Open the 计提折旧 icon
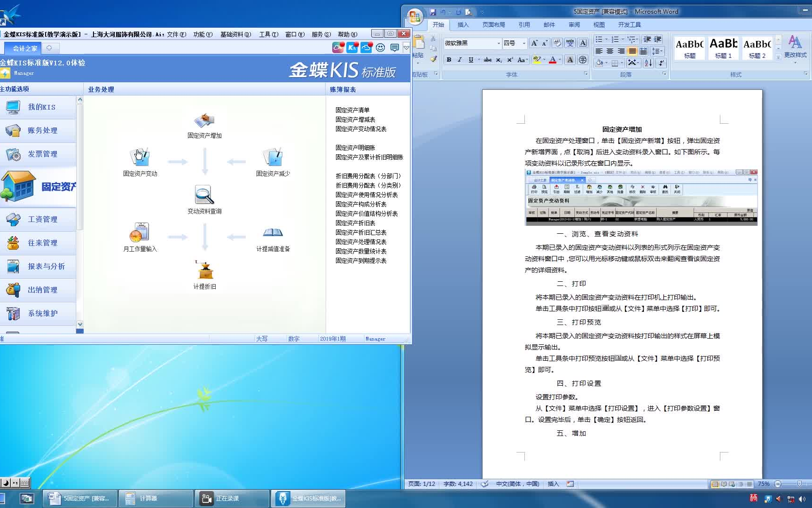This screenshot has height=508, width=812. click(x=204, y=270)
